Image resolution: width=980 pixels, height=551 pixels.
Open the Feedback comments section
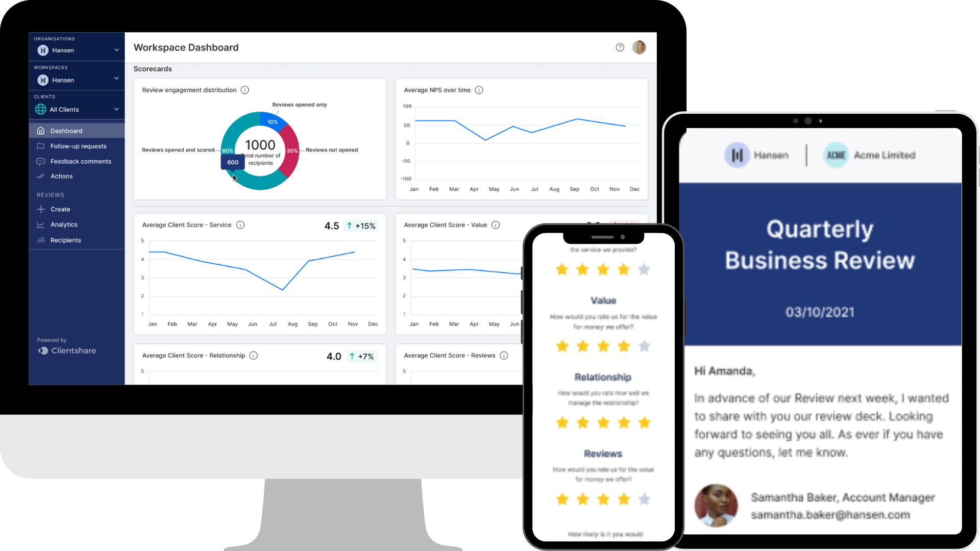[80, 161]
